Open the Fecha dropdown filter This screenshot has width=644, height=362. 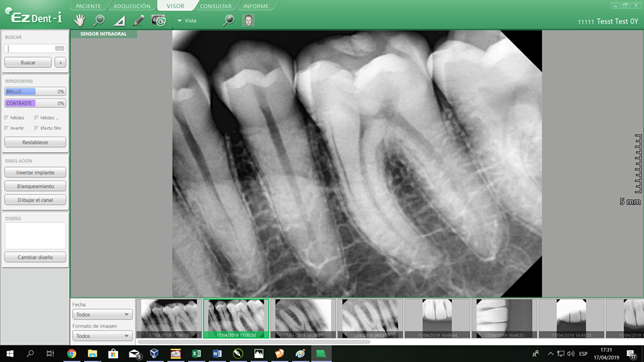click(x=103, y=314)
